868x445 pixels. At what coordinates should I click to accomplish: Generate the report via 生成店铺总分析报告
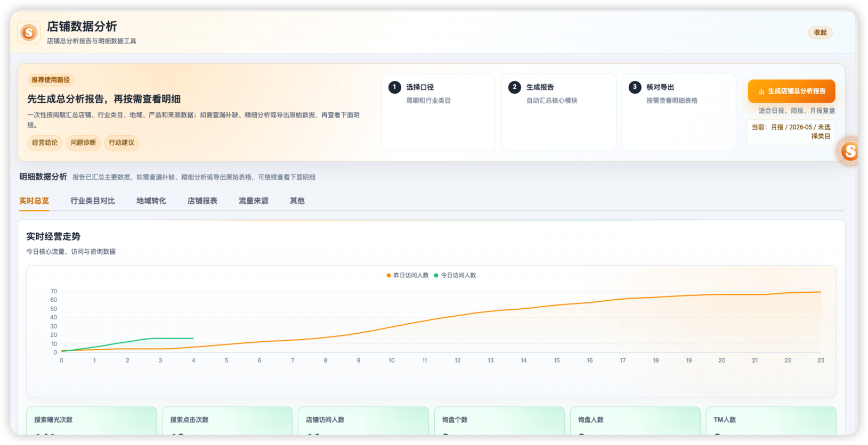click(791, 91)
